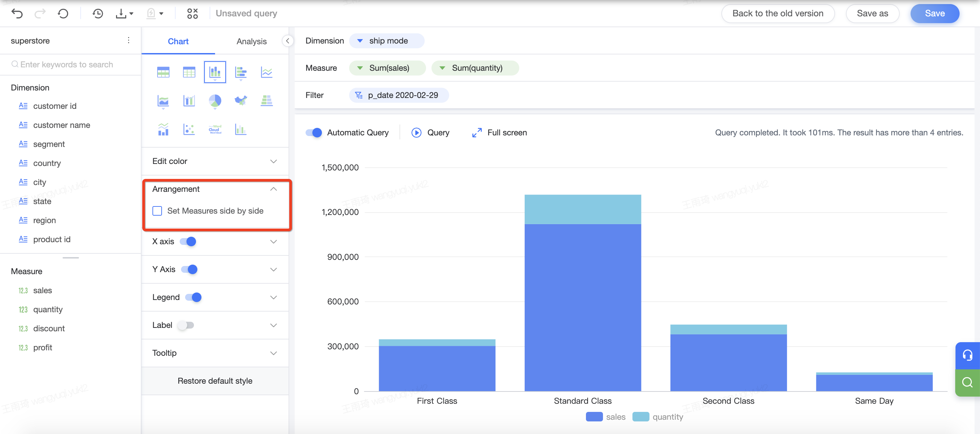Image resolution: width=980 pixels, height=434 pixels.
Task: Open superstore dataset three-dot menu
Action: click(x=129, y=40)
